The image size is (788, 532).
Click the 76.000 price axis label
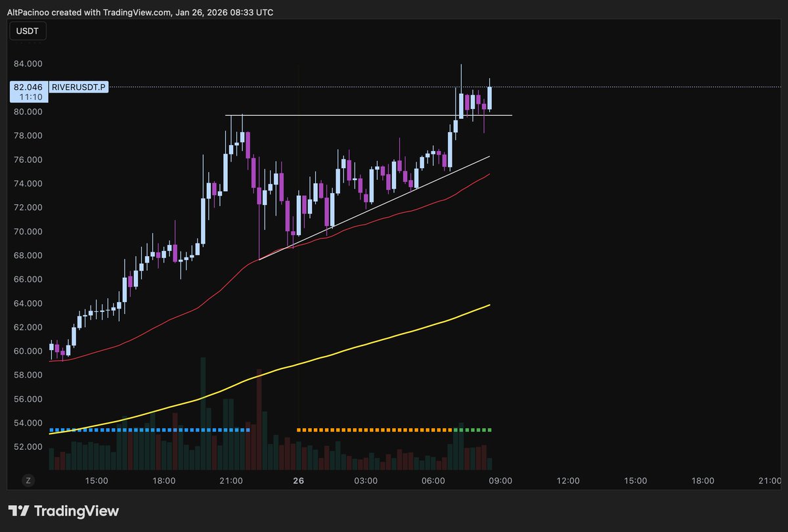point(28,160)
